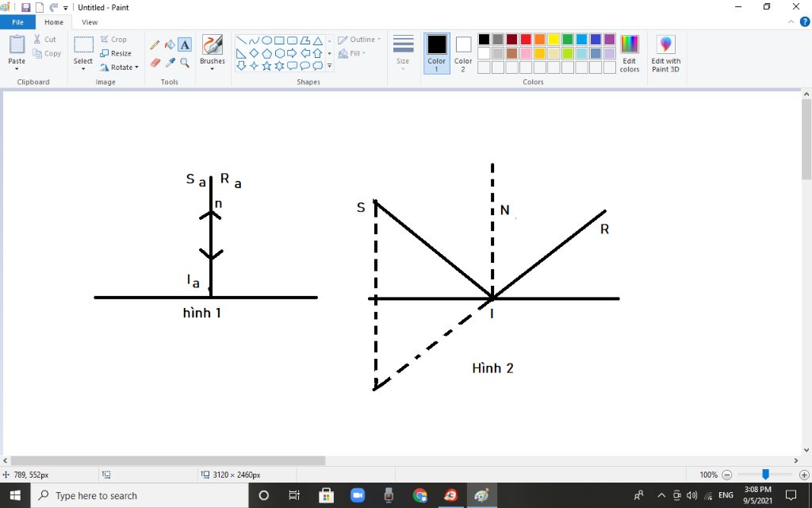Open Paint Help question mark icon
812x508 pixels.
(804, 21)
